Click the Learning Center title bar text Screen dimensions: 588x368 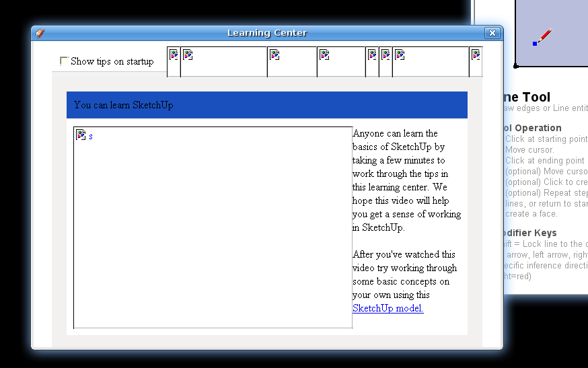tap(267, 33)
